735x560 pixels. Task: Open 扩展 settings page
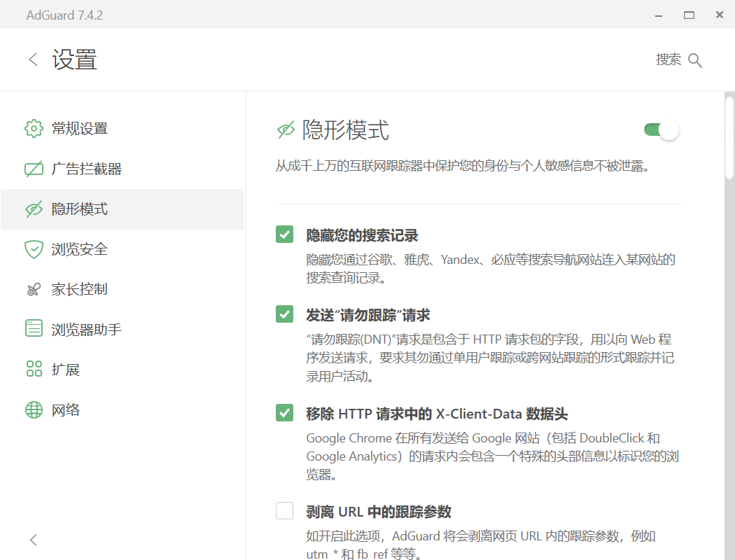[122, 370]
